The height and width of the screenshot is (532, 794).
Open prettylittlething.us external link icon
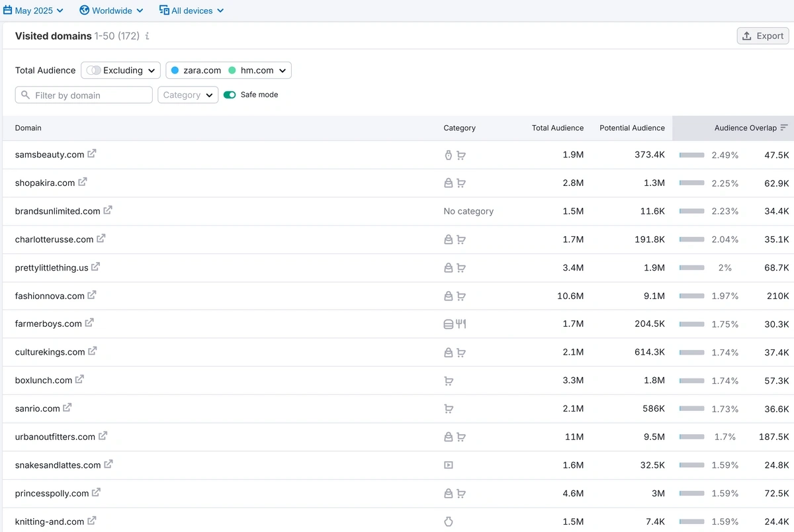95,267
